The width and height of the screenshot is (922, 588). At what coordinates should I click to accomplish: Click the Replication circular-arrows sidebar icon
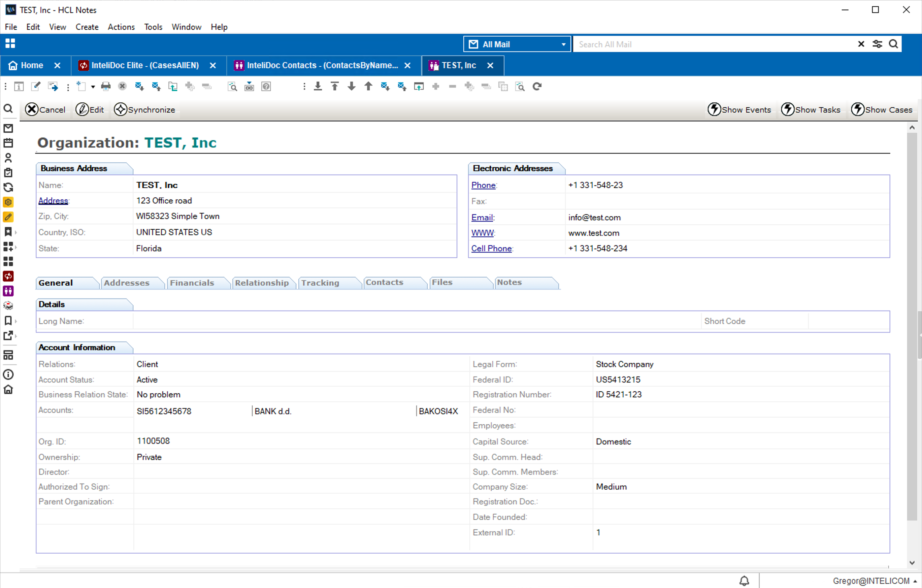8,188
